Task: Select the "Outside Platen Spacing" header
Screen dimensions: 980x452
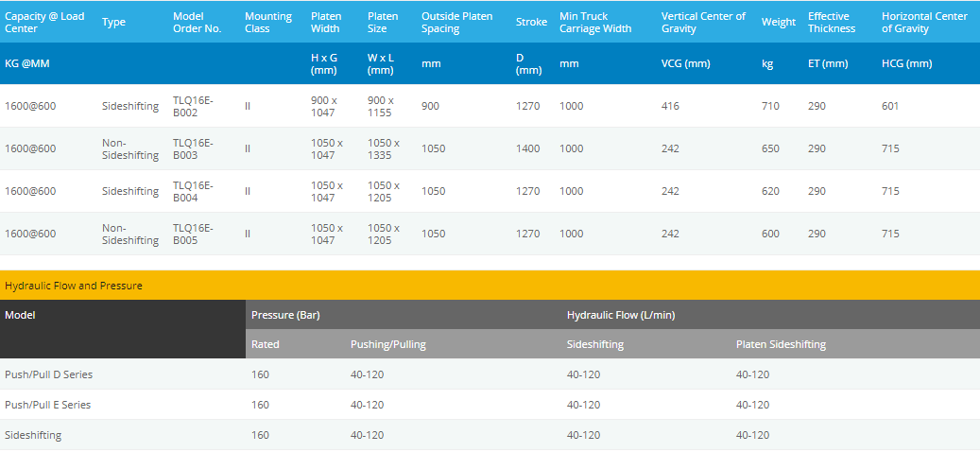Action: (x=457, y=23)
